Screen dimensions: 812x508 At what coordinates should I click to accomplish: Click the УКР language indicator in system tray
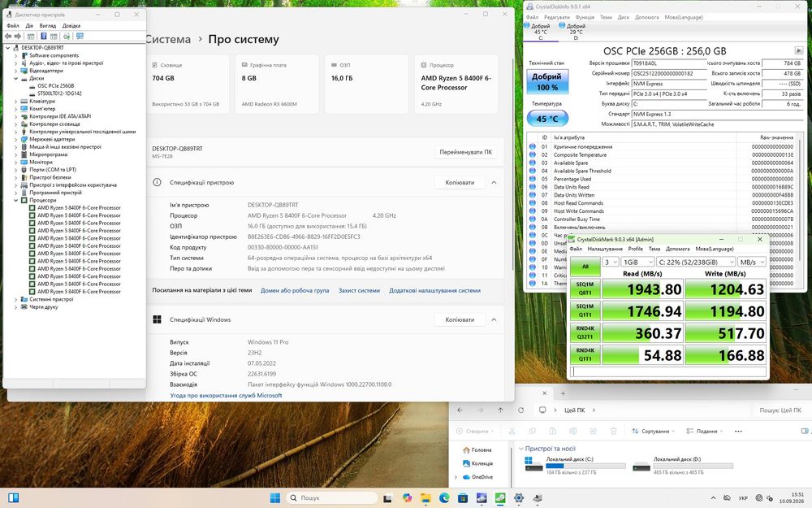pos(742,498)
